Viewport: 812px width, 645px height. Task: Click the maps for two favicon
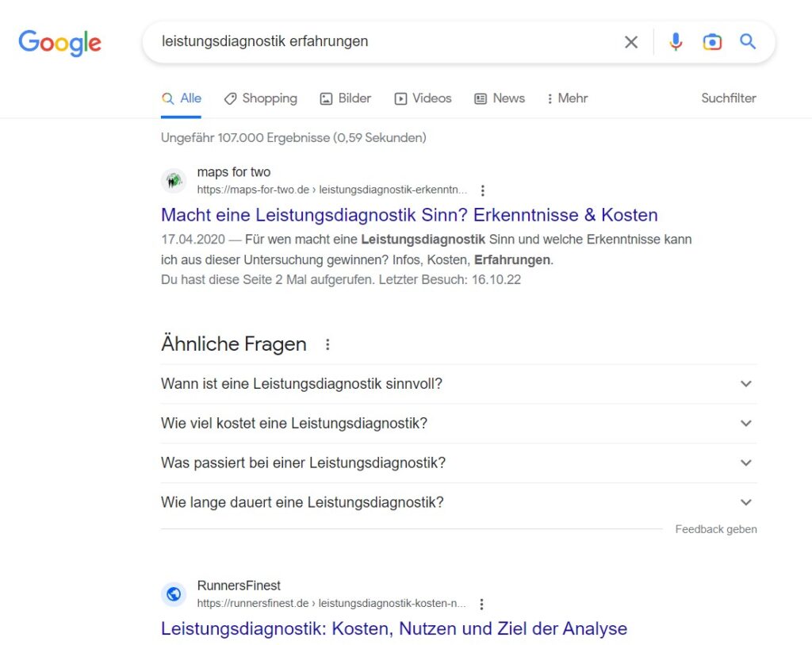174,181
